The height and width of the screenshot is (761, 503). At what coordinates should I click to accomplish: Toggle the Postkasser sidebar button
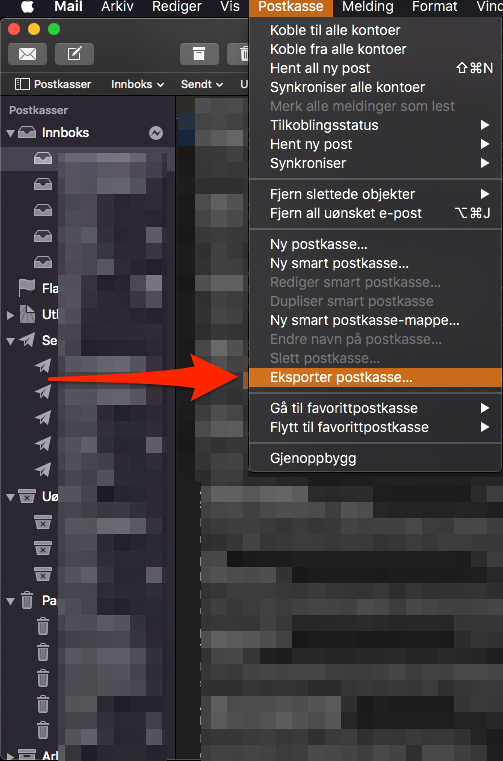tap(53, 84)
